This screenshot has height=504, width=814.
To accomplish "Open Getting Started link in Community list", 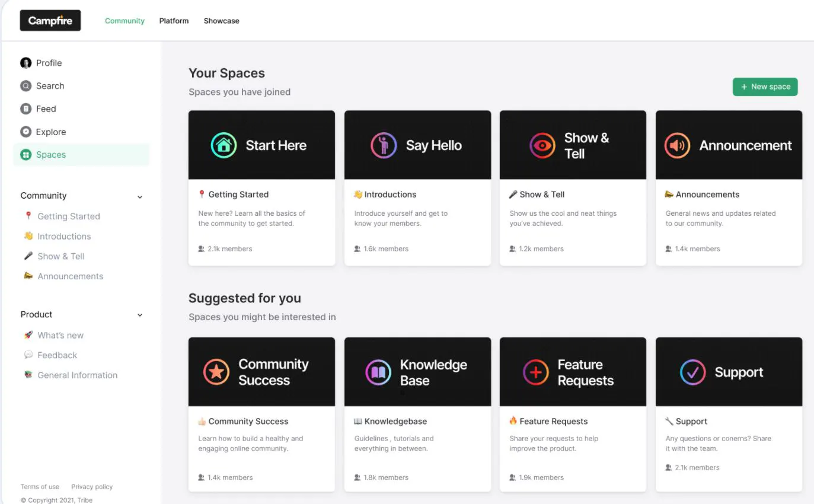I will [x=69, y=216].
